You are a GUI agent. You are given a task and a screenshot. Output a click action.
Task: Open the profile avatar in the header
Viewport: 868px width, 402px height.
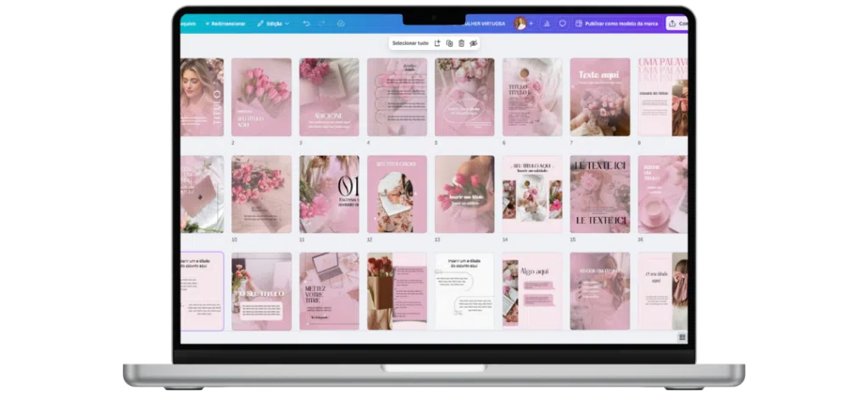(520, 23)
